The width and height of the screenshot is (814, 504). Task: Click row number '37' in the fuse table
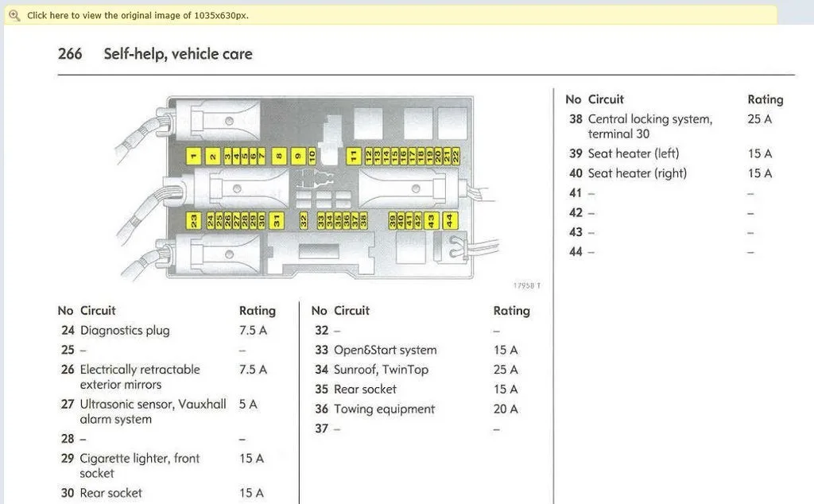tap(321, 428)
